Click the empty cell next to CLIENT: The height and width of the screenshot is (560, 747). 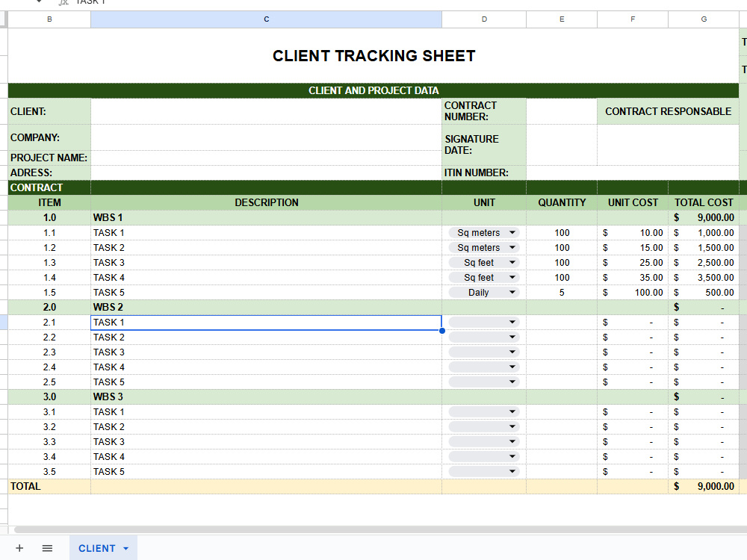pos(267,111)
